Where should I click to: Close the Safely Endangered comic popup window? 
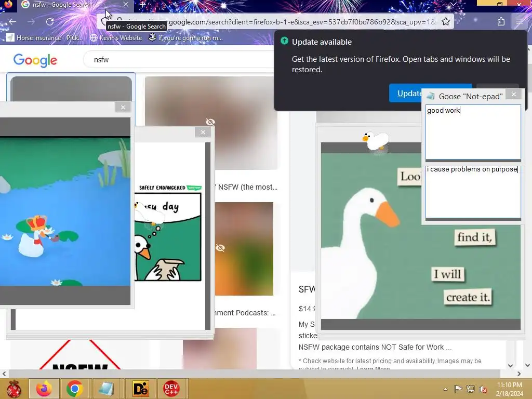(x=203, y=132)
